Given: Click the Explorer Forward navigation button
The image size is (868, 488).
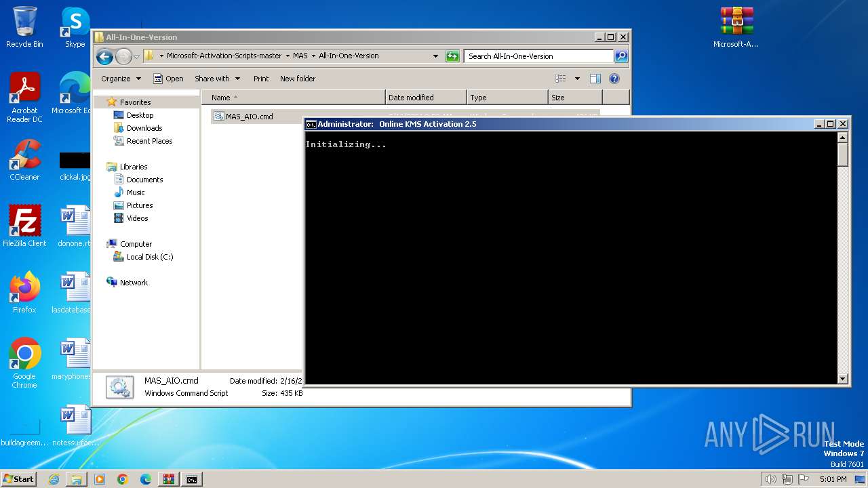Looking at the screenshot, I should (x=123, y=56).
